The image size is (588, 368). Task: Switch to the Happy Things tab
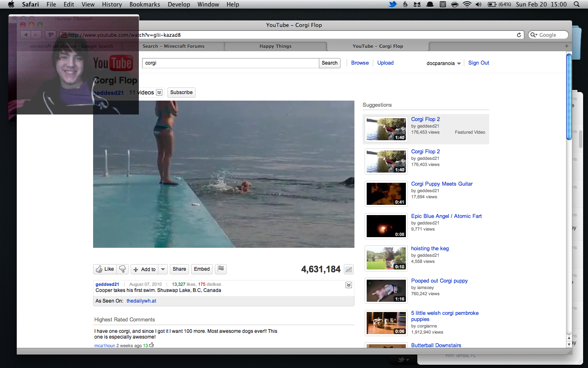(275, 46)
